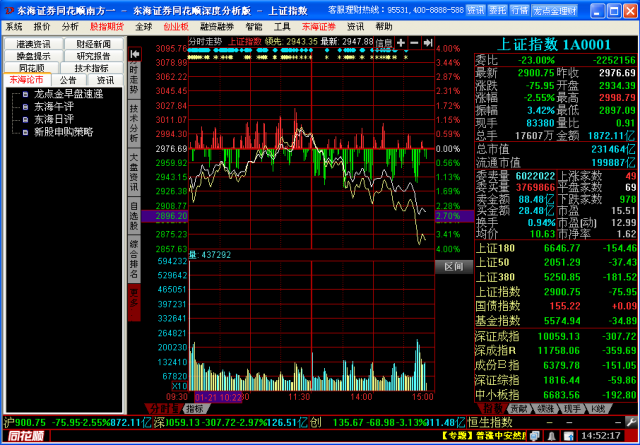Select the 指数 tab at bottom right

pyautogui.click(x=492, y=408)
